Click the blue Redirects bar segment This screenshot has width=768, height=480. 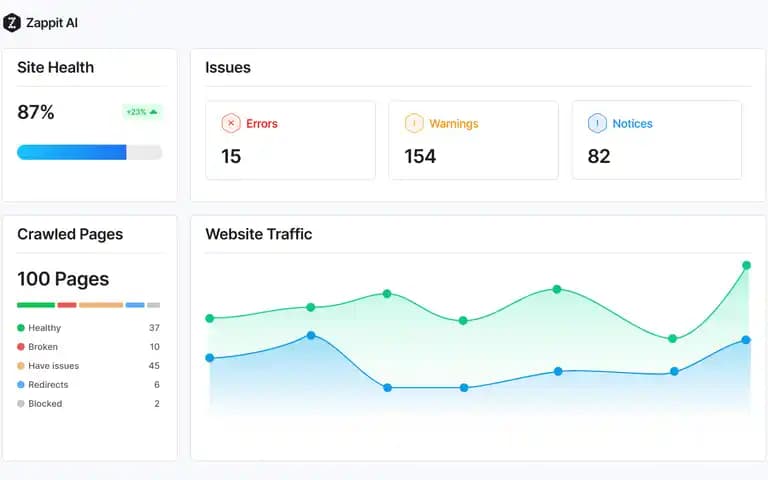pos(135,305)
